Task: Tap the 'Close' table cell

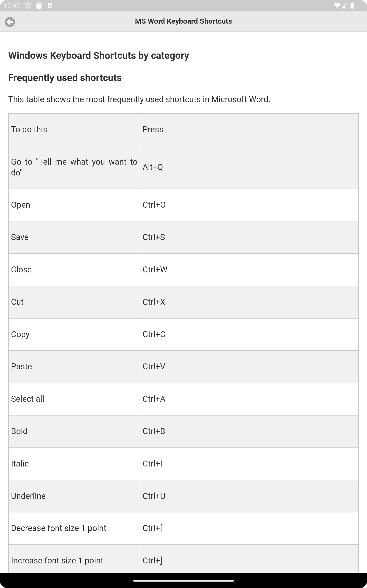Action: [74, 270]
